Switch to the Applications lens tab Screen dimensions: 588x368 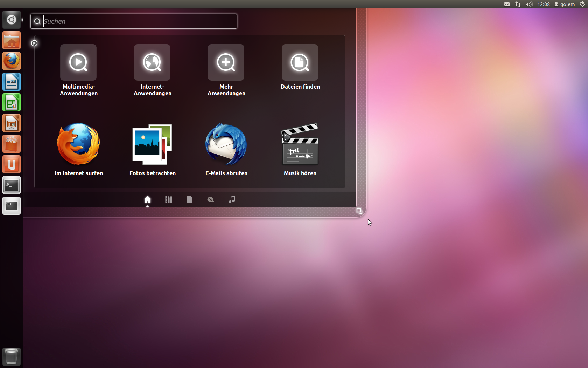(x=168, y=199)
